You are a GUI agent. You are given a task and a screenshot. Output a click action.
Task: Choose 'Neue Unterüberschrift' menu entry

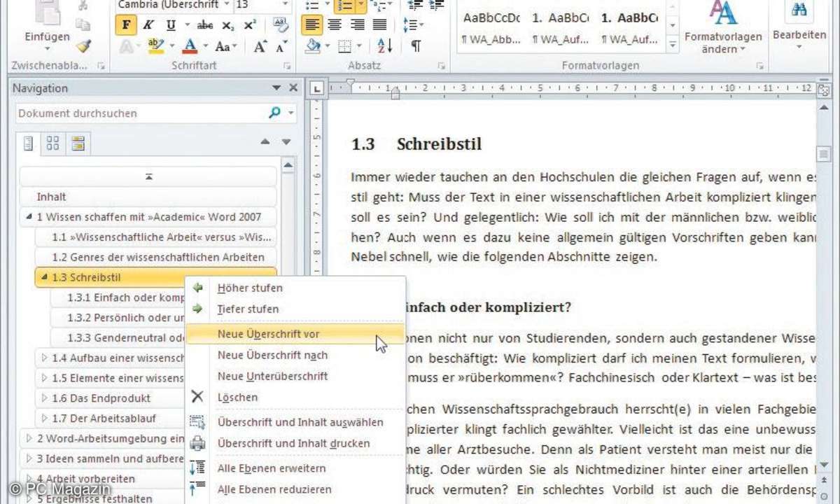(272, 376)
